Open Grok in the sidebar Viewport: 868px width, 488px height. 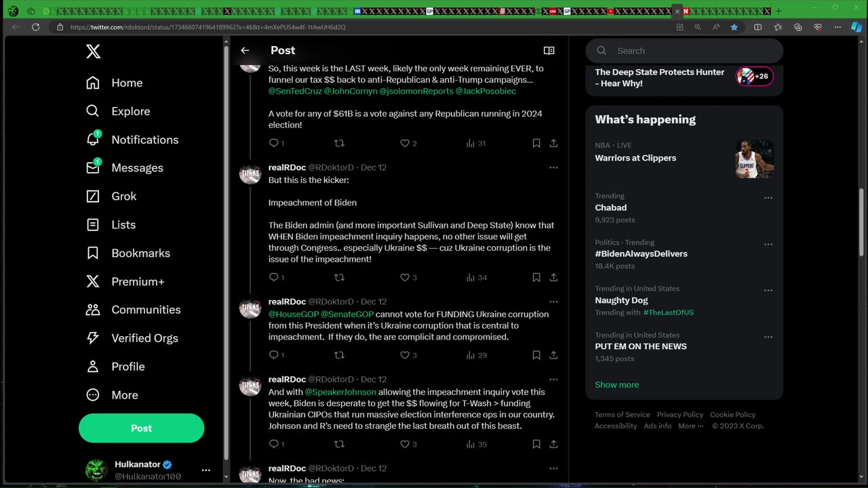[x=111, y=197]
